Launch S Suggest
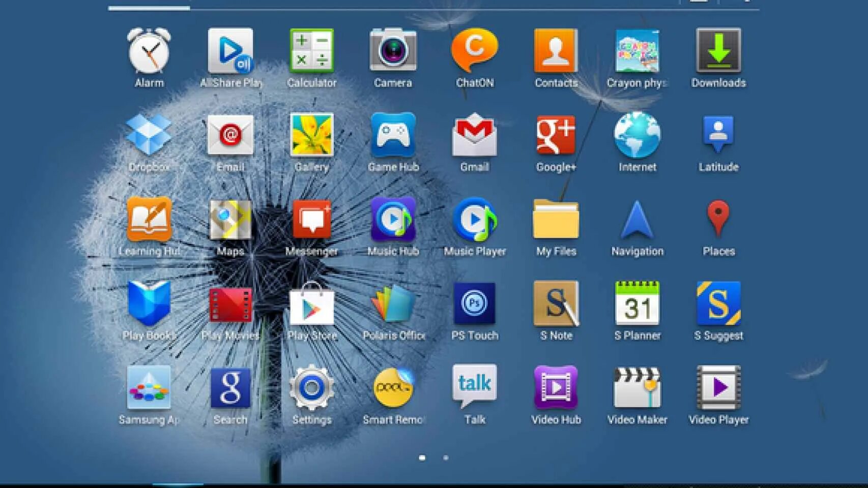The width and height of the screenshot is (868, 488). (718, 303)
